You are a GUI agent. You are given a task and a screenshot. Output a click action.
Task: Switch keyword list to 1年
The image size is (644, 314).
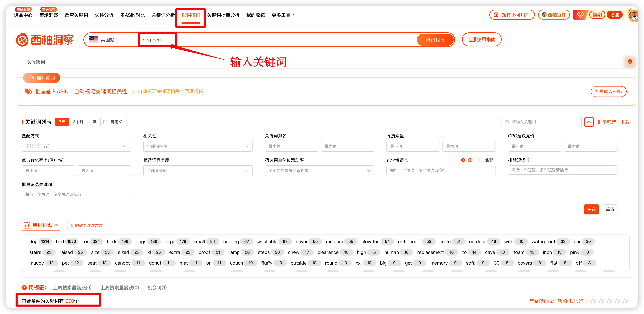[94, 122]
